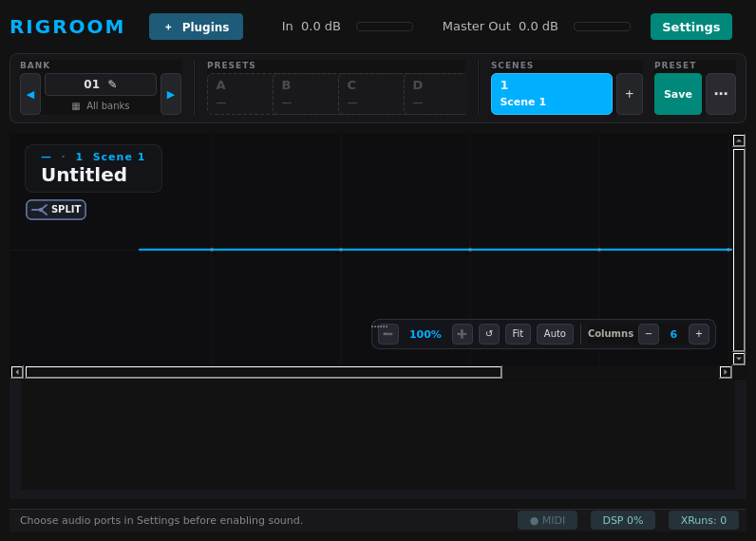Click the horizontal scrollbar left arrow
Viewport: 756px width, 541px height.
[x=17, y=372]
